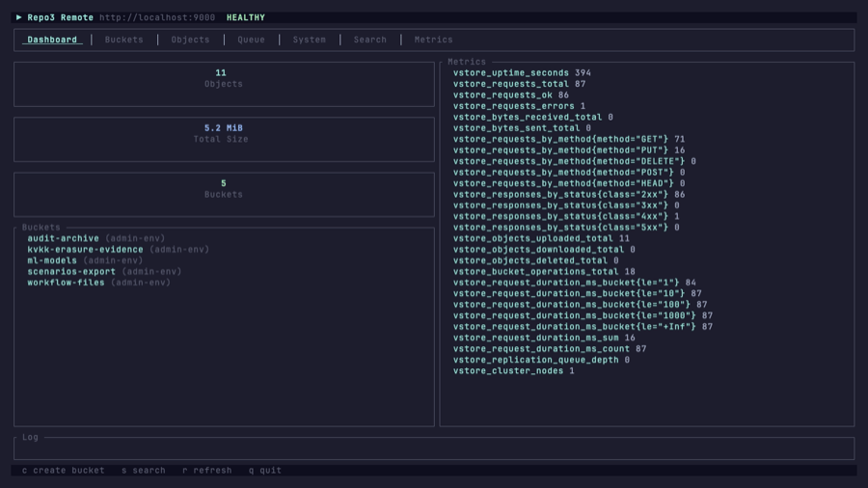Click vstore_bytes_sent_total metric line
The image size is (868, 488).
522,128
